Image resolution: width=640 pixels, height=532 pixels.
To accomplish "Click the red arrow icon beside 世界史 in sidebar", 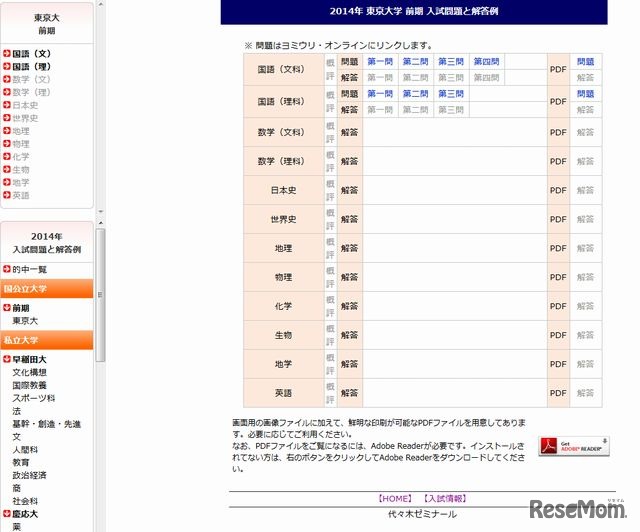I will pyautogui.click(x=7, y=118).
